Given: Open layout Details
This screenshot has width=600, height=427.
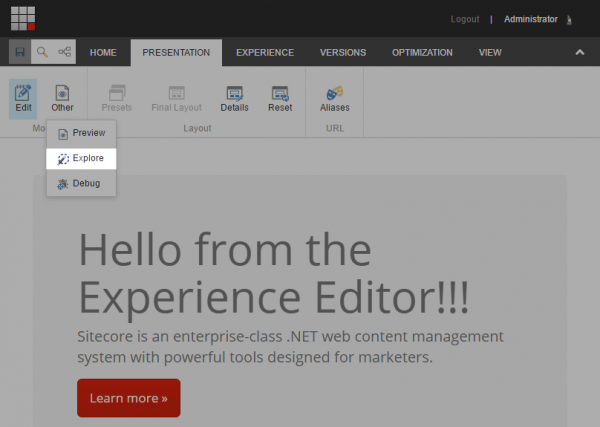Looking at the screenshot, I should coord(235,99).
